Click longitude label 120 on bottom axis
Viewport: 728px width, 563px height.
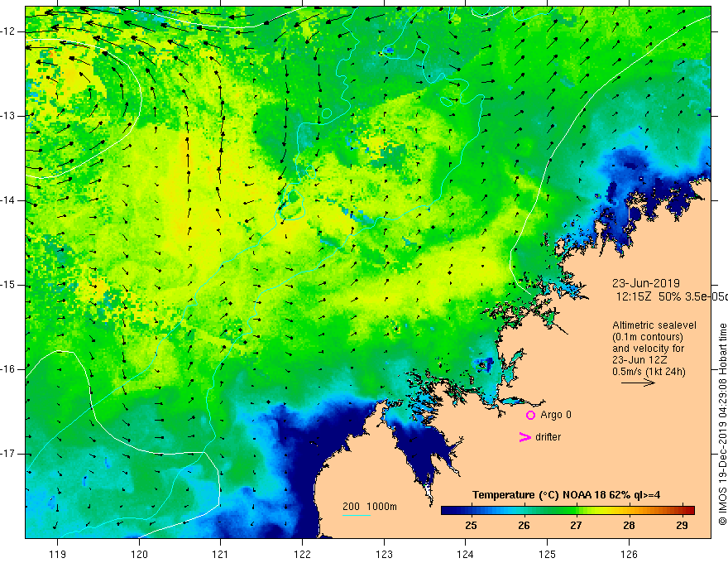(x=139, y=554)
